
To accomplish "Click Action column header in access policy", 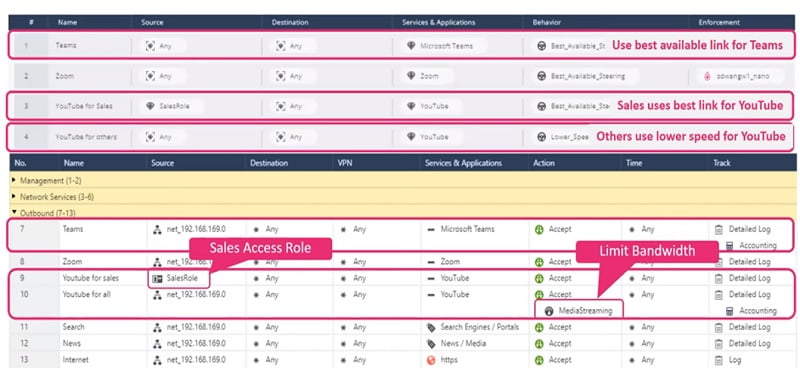I will 543,163.
